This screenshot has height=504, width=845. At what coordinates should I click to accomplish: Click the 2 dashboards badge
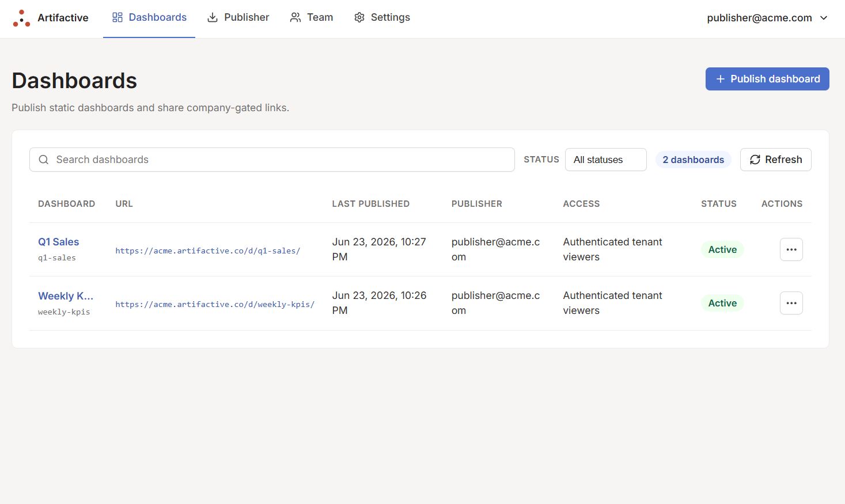tap(694, 160)
